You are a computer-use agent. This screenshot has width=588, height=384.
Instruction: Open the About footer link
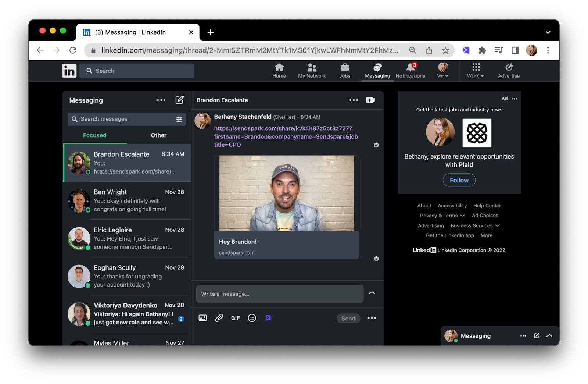pyautogui.click(x=424, y=206)
